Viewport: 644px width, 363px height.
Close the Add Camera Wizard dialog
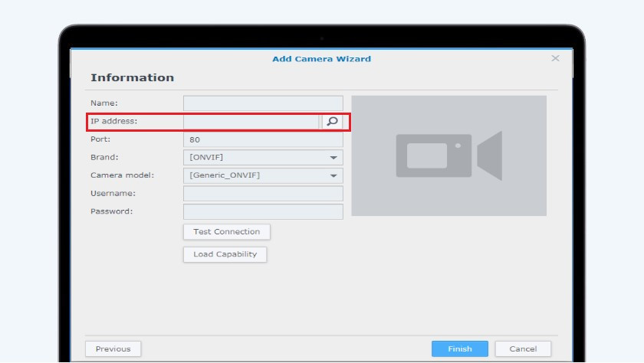pyautogui.click(x=555, y=59)
